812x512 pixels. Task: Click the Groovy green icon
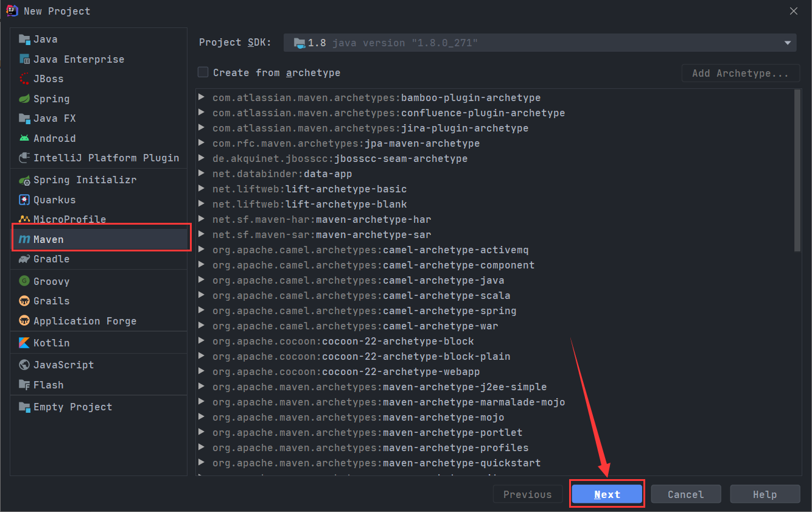24,281
